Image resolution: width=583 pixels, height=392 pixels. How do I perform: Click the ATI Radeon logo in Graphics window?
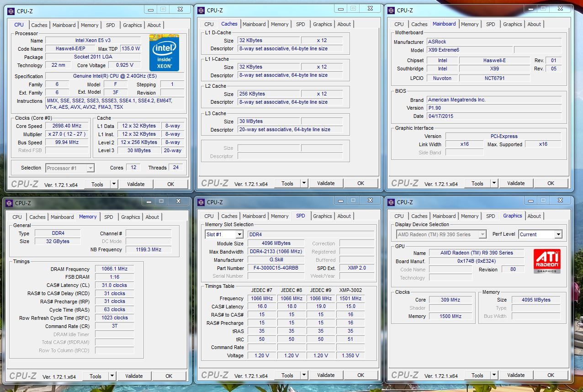point(547,262)
